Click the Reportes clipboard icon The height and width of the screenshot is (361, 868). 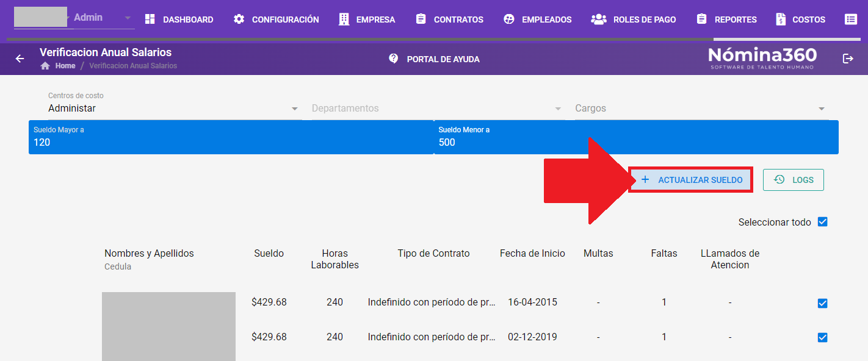[701, 20]
